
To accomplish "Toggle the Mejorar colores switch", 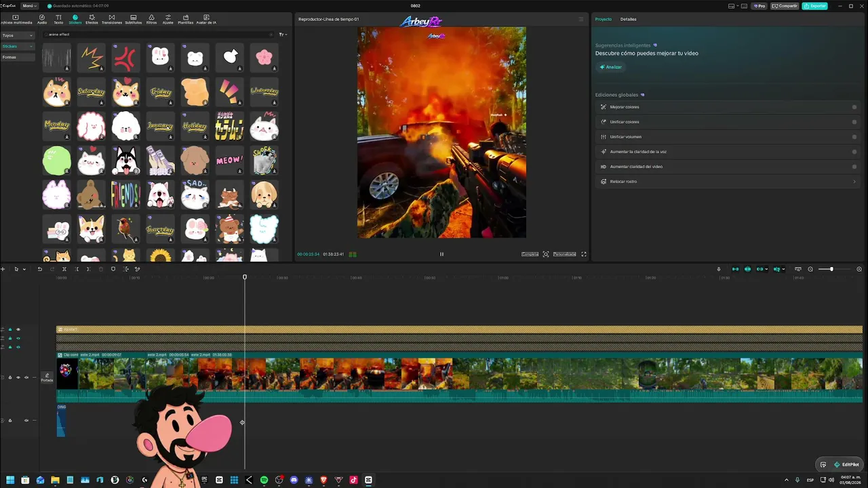I will point(854,107).
